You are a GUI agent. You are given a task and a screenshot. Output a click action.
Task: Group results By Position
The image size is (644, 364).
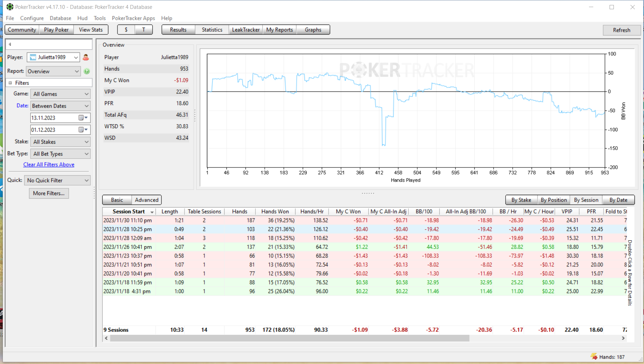tap(554, 200)
